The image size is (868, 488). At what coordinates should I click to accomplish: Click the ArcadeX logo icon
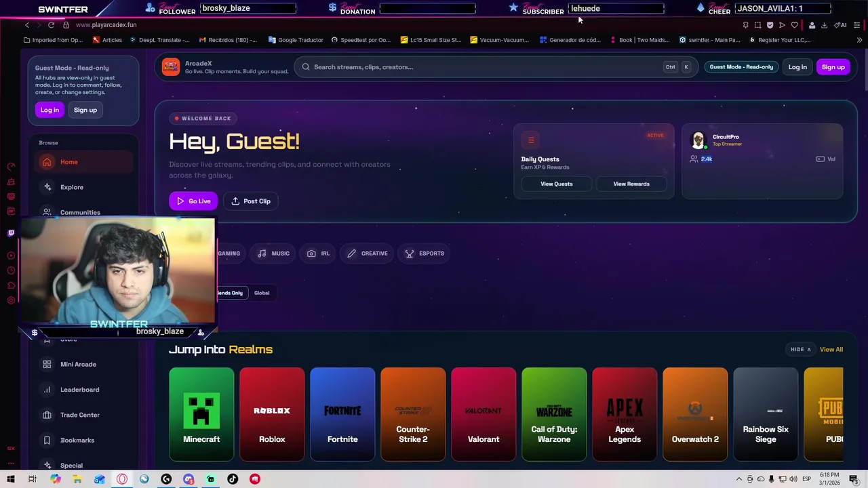[x=171, y=67]
